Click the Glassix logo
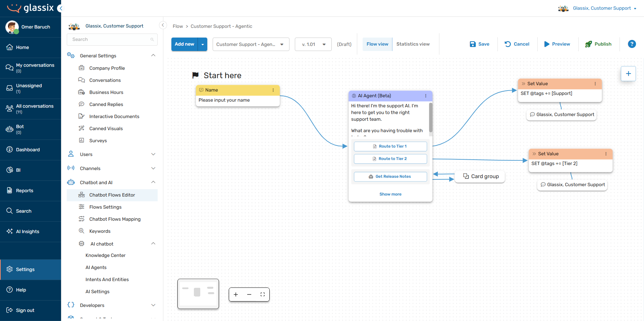This screenshot has height=321, width=644. [x=31, y=8]
